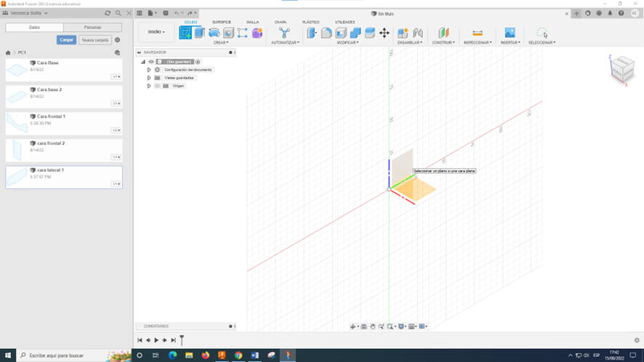Open the CONSTRUIR dropdown menu
Viewport: 644px width, 362px height.
(443, 42)
